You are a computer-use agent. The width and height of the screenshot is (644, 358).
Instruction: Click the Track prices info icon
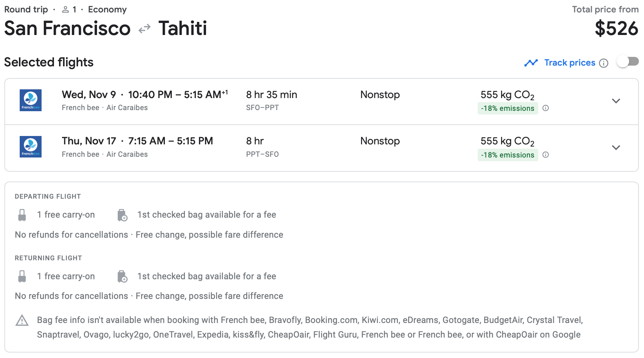point(604,63)
